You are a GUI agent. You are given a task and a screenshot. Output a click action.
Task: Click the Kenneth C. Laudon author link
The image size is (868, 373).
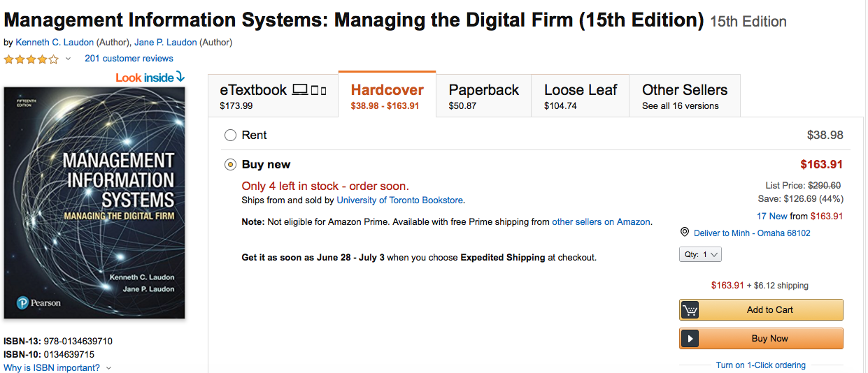pyautogui.click(x=55, y=43)
